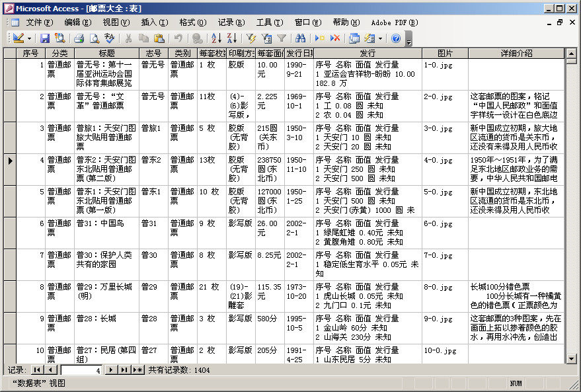Viewport: 581px width, 392px height.
Task: Click the Insert Hyperlink icon
Action: (198, 38)
